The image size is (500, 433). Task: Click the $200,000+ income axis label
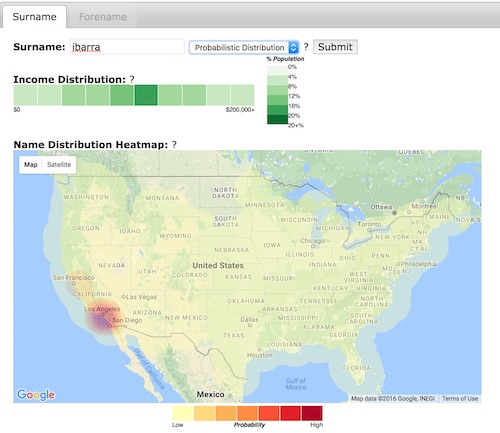pos(240,110)
